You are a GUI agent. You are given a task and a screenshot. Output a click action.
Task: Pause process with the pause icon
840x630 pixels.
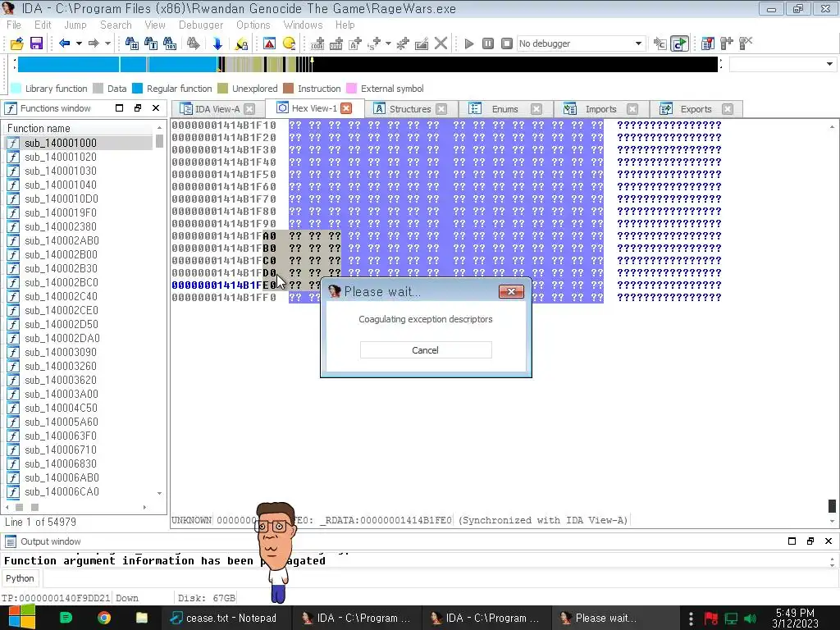pos(488,43)
